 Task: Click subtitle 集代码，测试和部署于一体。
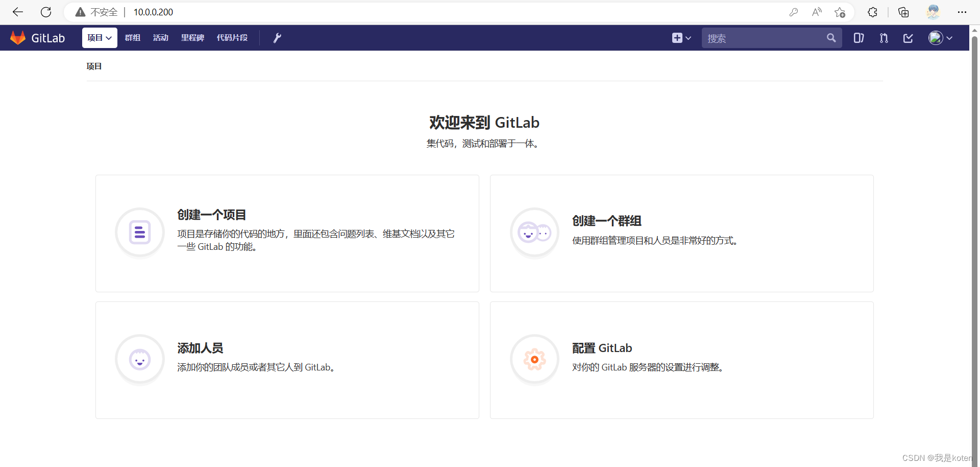click(x=484, y=144)
